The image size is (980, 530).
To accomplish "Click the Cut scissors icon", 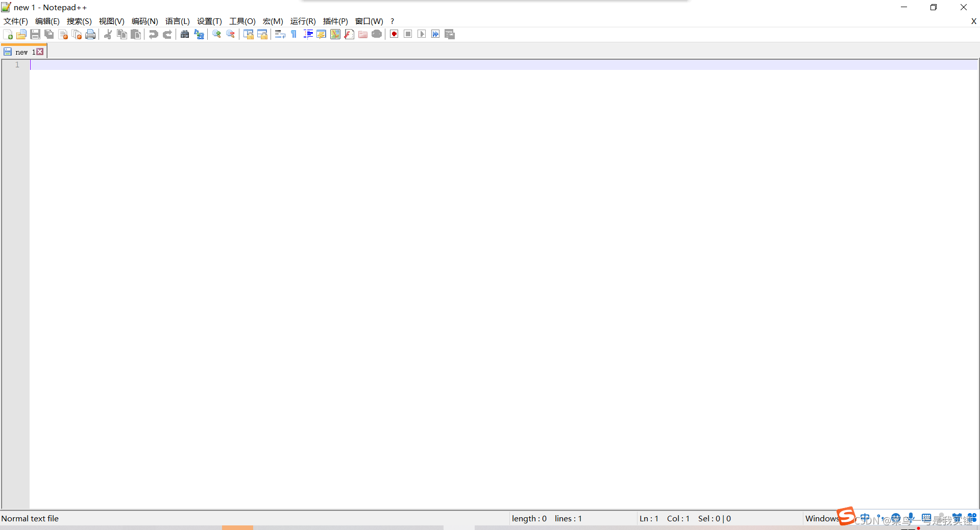I will 108,34.
